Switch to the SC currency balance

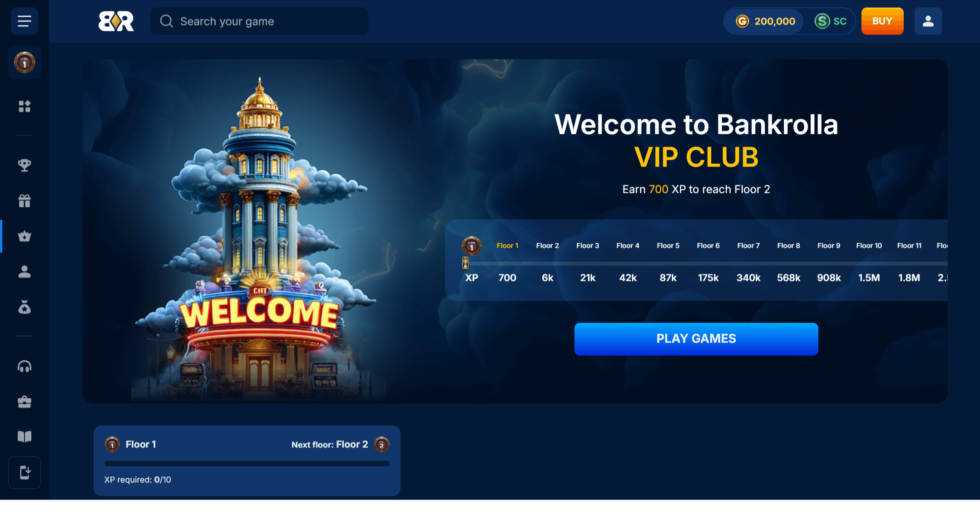[830, 21]
